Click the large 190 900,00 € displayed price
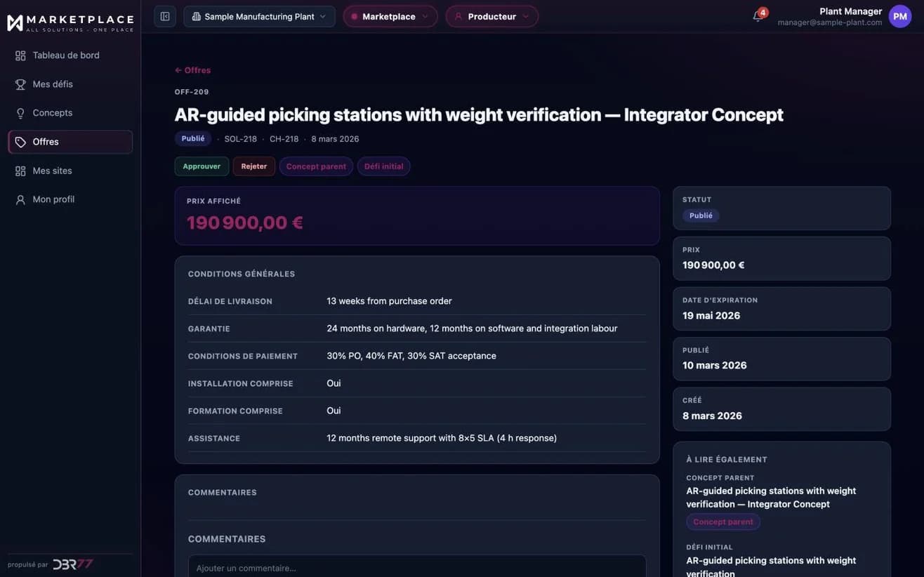Viewport: 924px width, 577px height. tap(245, 223)
